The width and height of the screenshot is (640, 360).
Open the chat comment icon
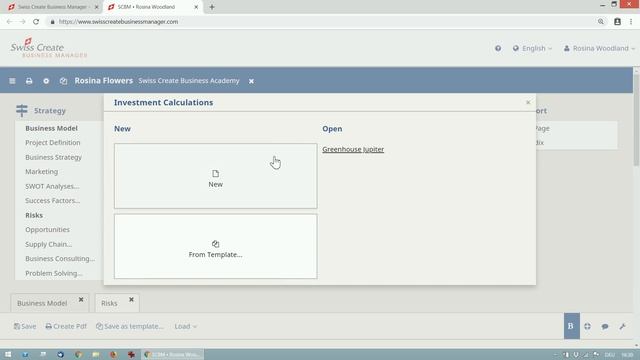click(x=605, y=326)
